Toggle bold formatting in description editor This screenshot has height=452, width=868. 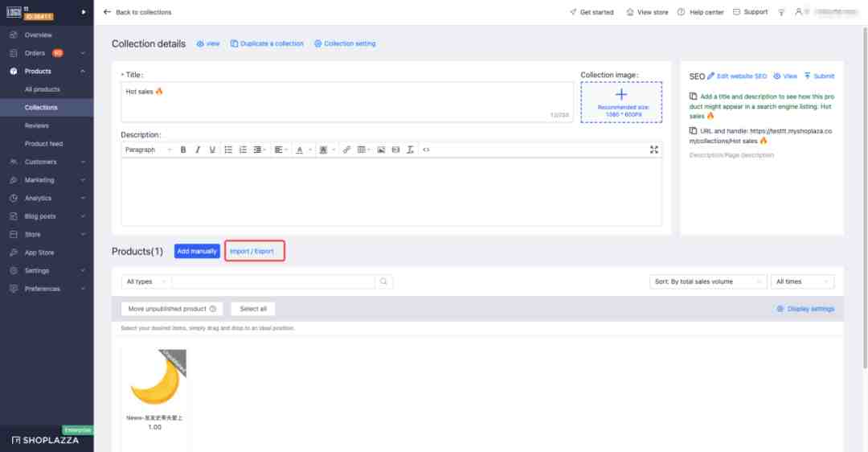tap(182, 150)
